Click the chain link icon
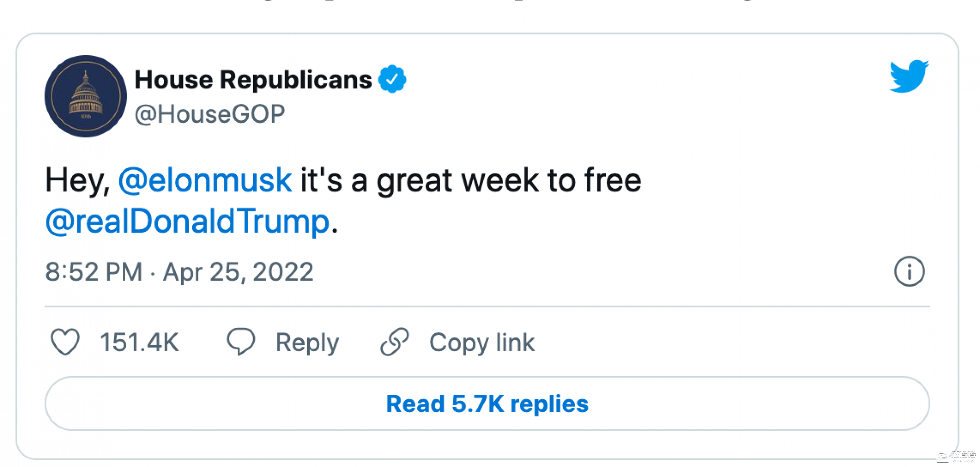Viewport: 980px width, 467px height. (x=395, y=342)
